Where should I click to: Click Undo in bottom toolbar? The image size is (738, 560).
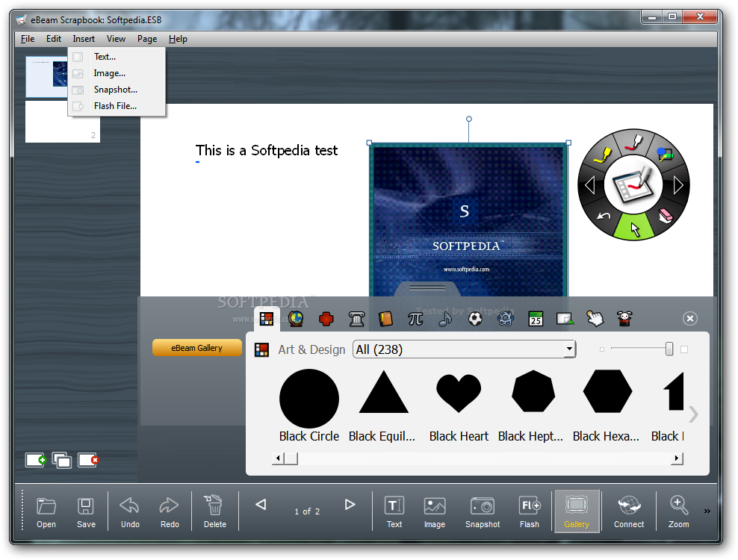[x=130, y=512]
